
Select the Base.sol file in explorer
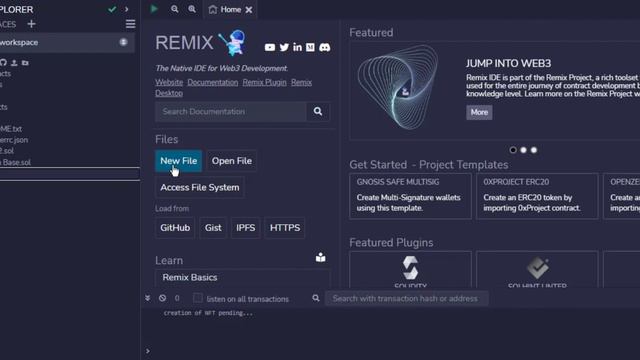point(16,162)
